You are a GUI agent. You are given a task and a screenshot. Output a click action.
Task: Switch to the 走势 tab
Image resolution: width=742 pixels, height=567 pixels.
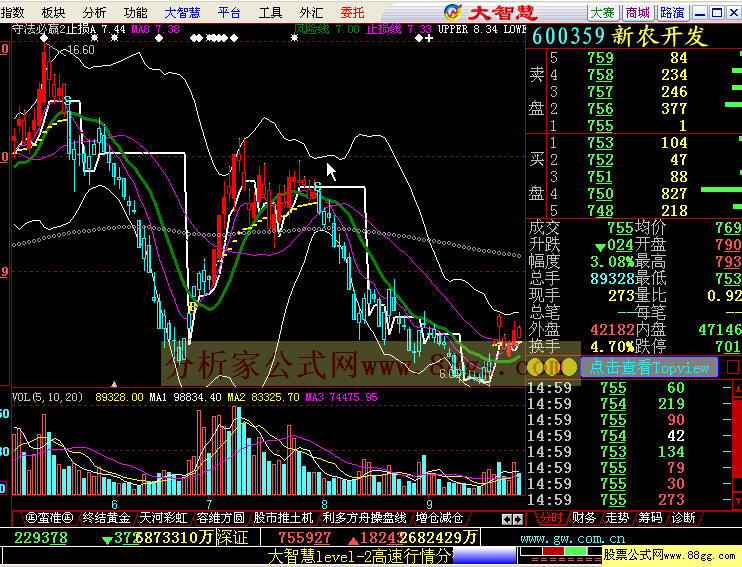click(x=617, y=518)
